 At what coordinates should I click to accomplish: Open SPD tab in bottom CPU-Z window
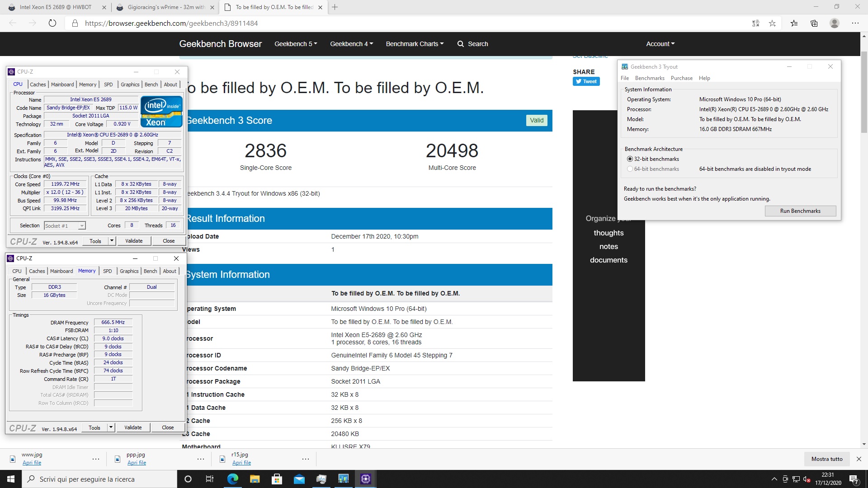pos(107,271)
